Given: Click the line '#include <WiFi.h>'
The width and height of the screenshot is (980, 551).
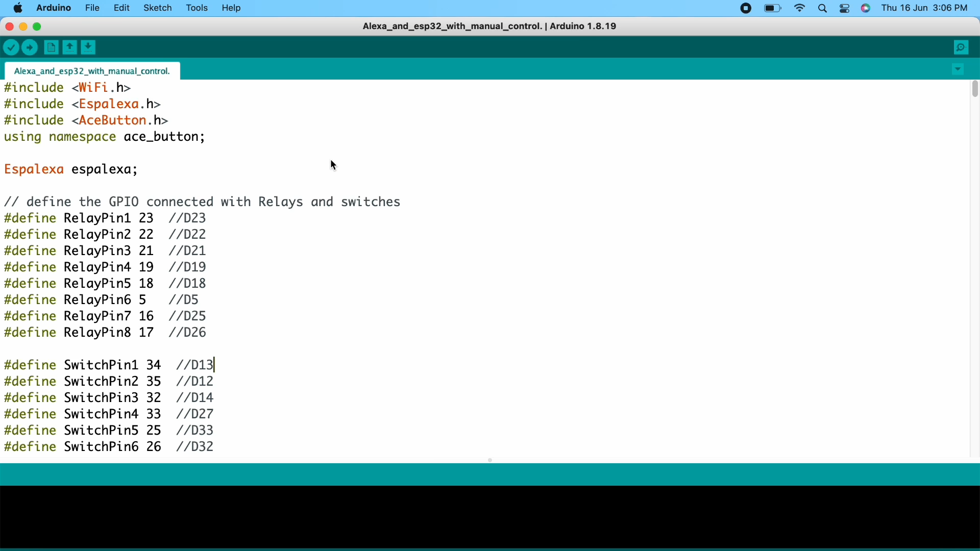Looking at the screenshot, I should 68,88.
